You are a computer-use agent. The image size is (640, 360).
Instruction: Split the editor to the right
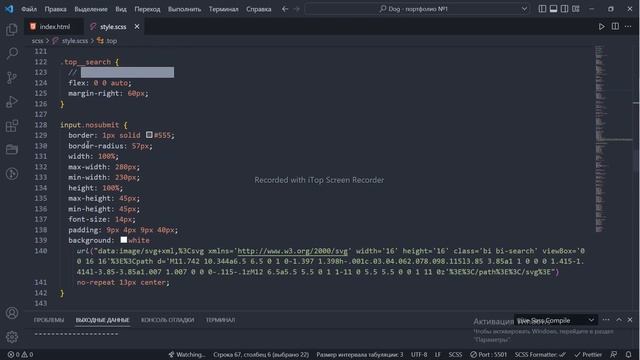point(615,27)
